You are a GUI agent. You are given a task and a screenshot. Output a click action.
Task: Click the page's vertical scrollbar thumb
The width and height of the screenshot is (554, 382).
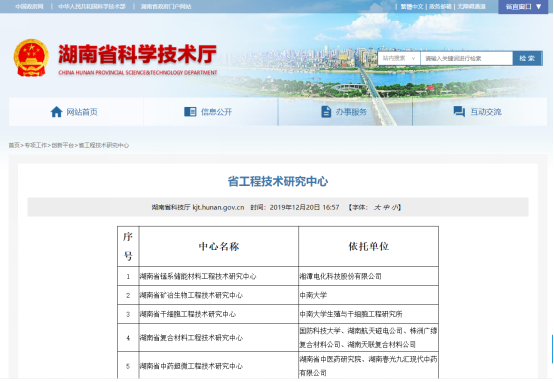click(553, 349)
